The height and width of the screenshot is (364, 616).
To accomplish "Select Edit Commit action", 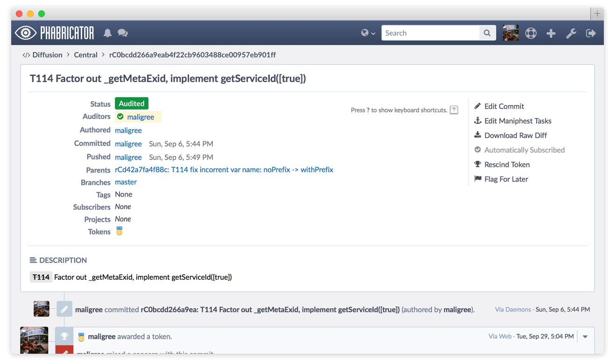I will pyautogui.click(x=504, y=106).
